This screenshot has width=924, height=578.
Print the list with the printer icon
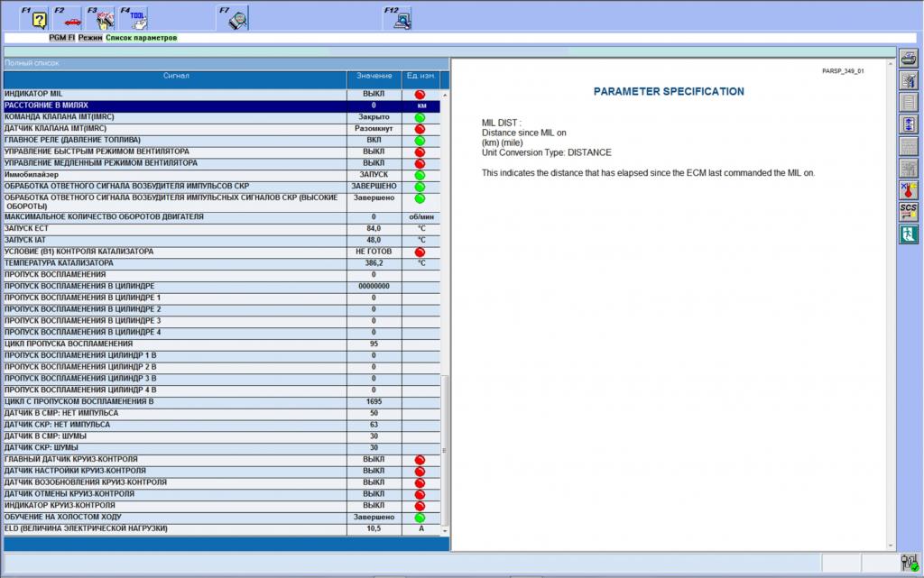909,60
